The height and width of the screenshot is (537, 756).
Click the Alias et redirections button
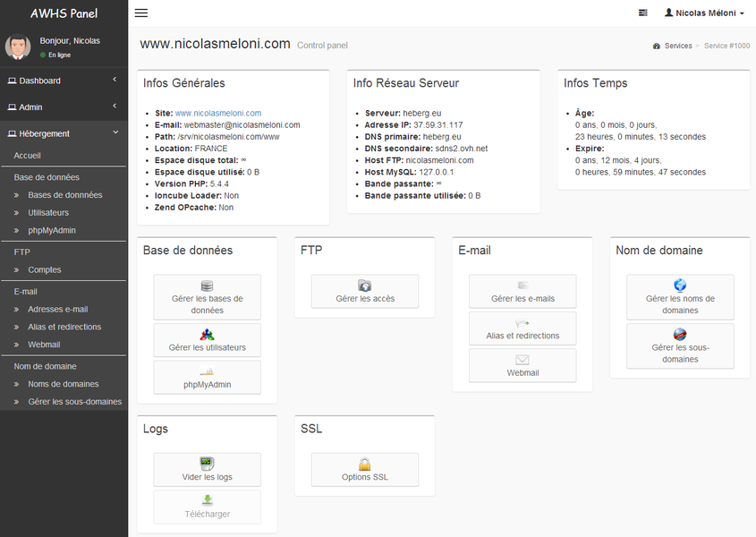coord(522,329)
